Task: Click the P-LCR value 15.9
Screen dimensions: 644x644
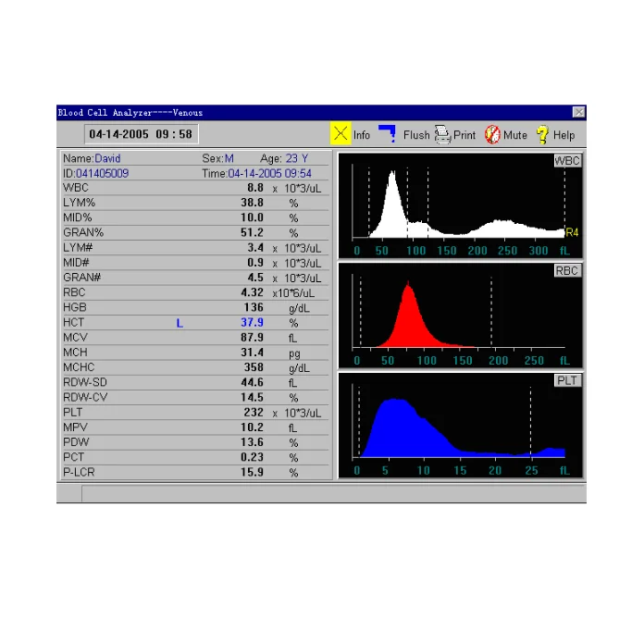Action: point(252,472)
